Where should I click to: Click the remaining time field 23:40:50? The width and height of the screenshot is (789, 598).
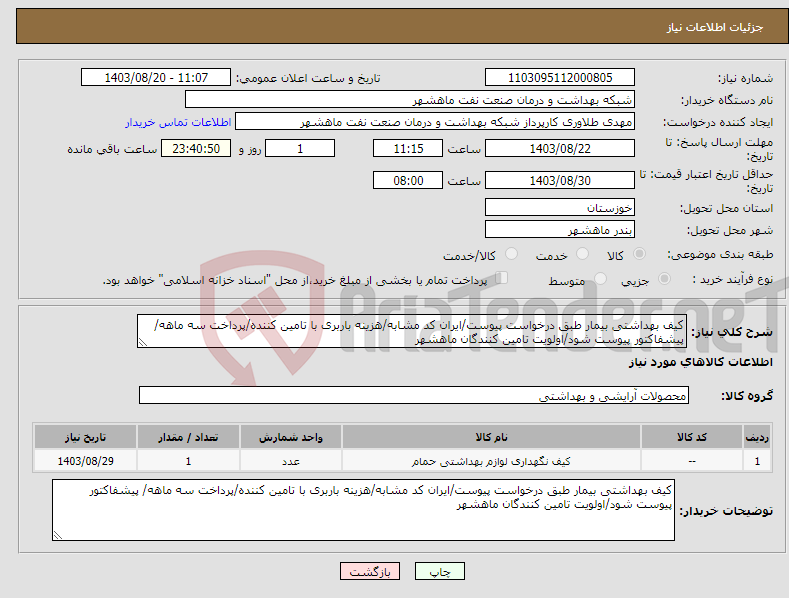coord(196,148)
